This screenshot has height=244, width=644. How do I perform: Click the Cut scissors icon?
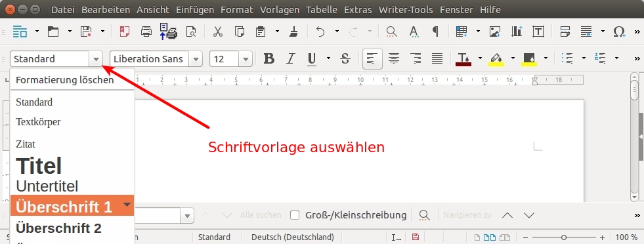click(x=218, y=31)
